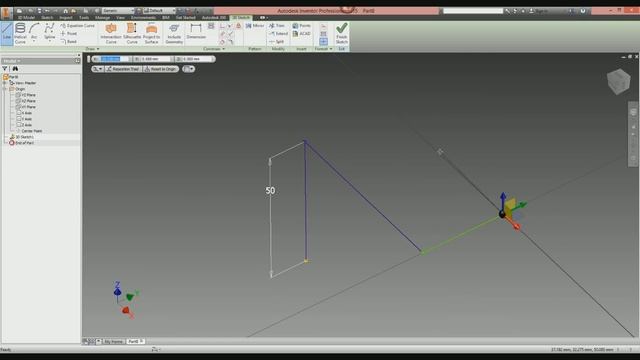This screenshot has height=360, width=640.
Task: Open the Spline tool dropdown arrow
Action: pyautogui.click(x=49, y=42)
